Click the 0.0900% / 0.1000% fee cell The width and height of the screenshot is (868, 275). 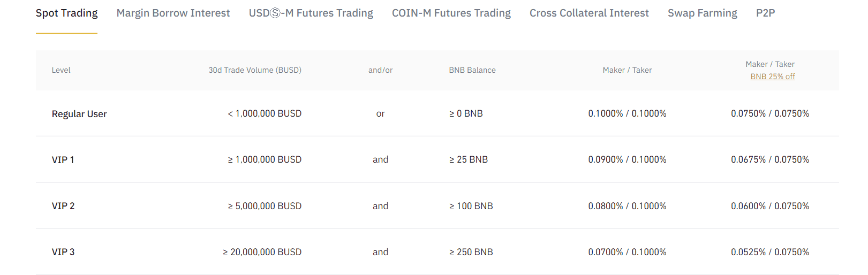(x=627, y=159)
